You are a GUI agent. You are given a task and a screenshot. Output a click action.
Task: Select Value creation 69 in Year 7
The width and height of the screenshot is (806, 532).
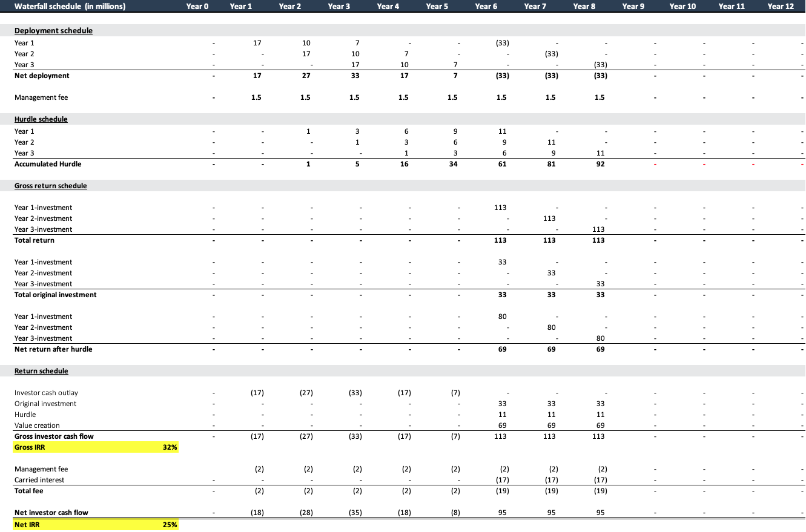tap(551, 425)
